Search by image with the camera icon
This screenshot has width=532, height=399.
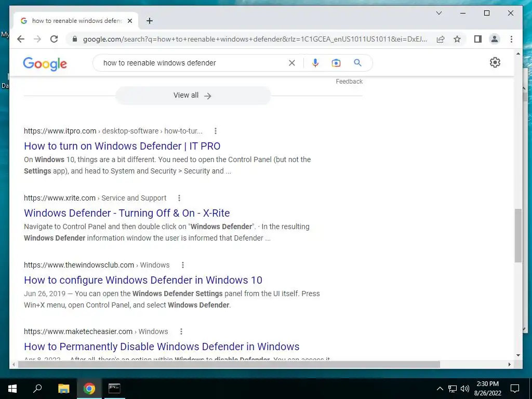pyautogui.click(x=336, y=63)
